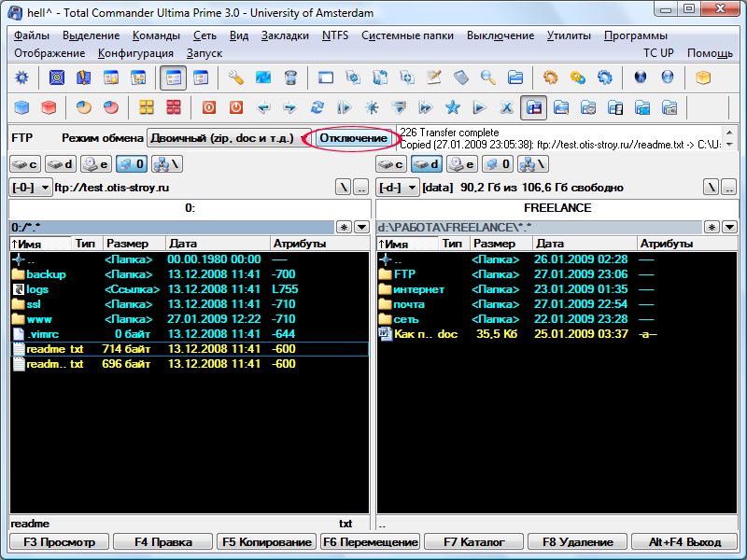Screen dimensions: 747x560
Task: Click the blue X icon in toolbar
Action: 506,107
